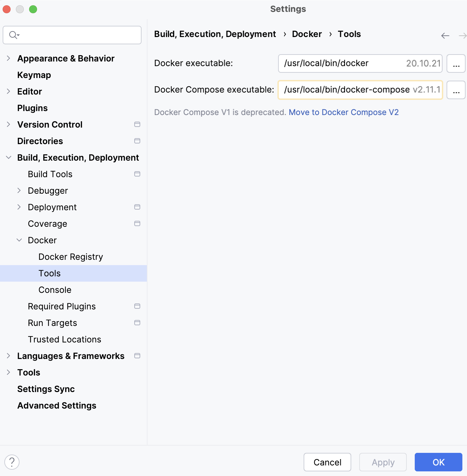The width and height of the screenshot is (467, 476).
Task: Select the Version Control label
Action: (50, 125)
